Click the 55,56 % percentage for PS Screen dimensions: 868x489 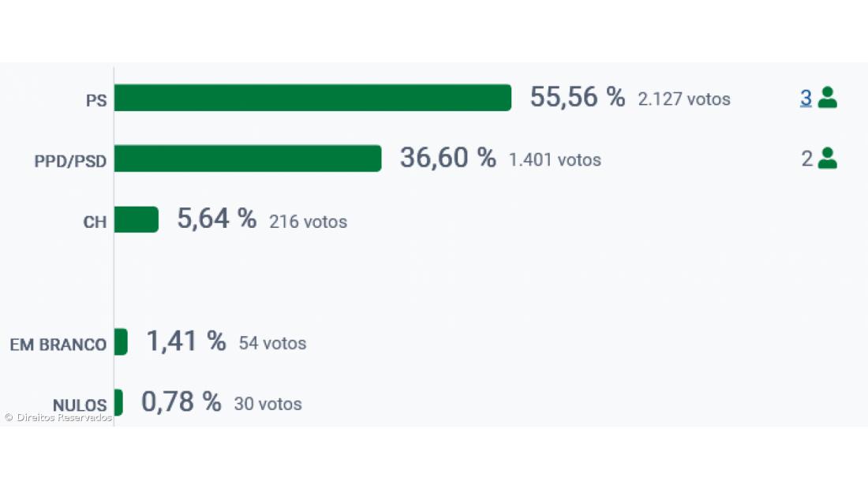click(x=577, y=98)
